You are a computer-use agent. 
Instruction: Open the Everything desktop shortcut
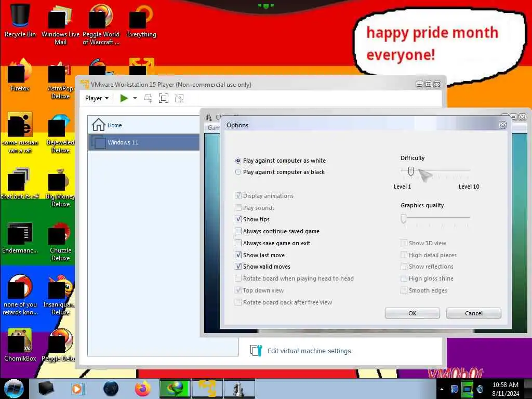tap(141, 20)
